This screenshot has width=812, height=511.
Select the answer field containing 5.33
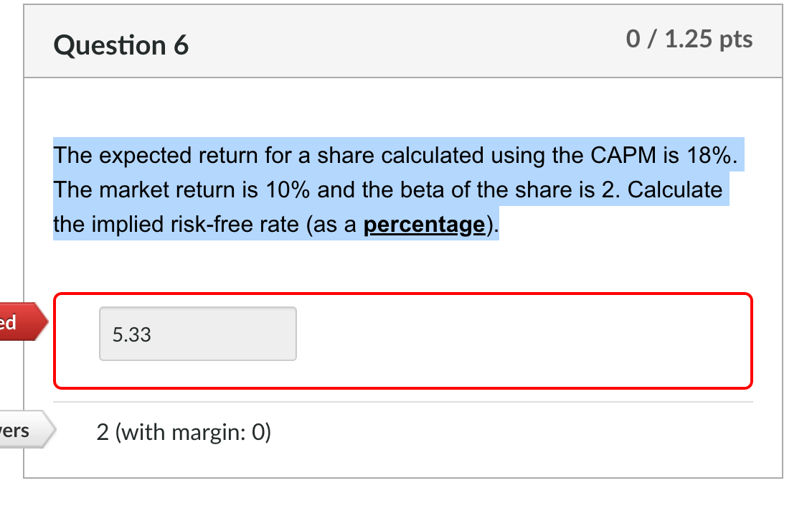coord(197,333)
